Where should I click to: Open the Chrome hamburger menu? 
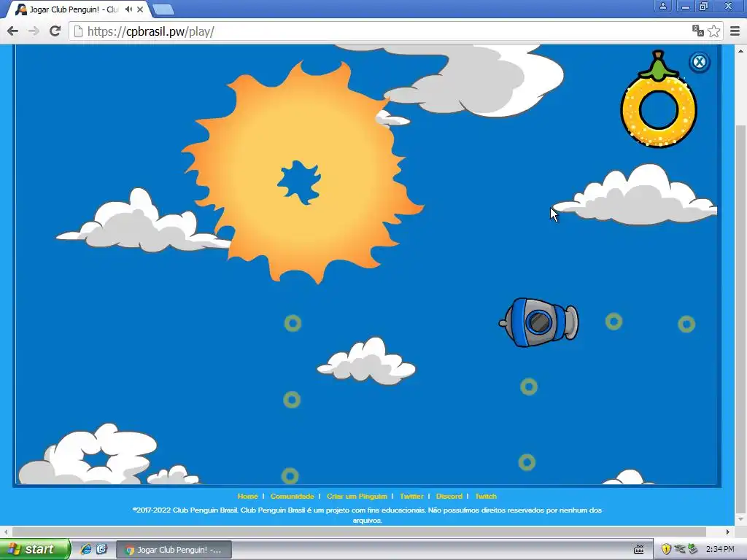(x=735, y=31)
